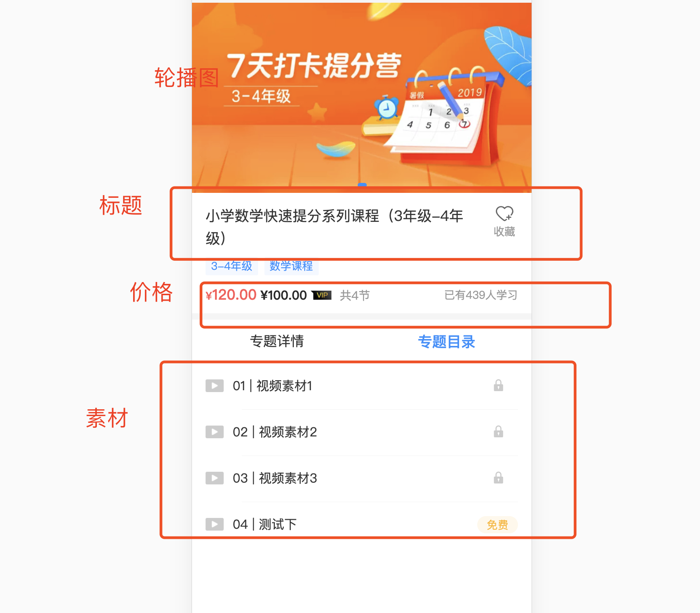Click the black VIP badge
The image size is (700, 613).
point(321,295)
